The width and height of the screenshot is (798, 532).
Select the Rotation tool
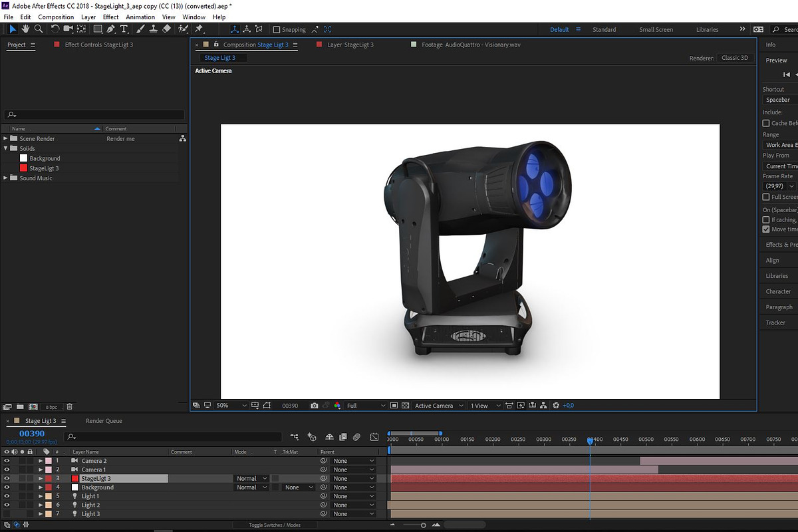(55, 29)
